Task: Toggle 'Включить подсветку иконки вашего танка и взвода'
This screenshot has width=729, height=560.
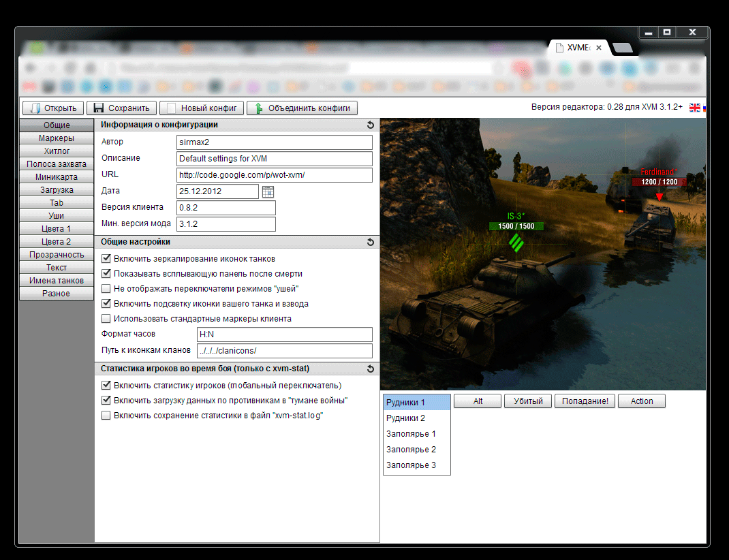Action: point(106,303)
